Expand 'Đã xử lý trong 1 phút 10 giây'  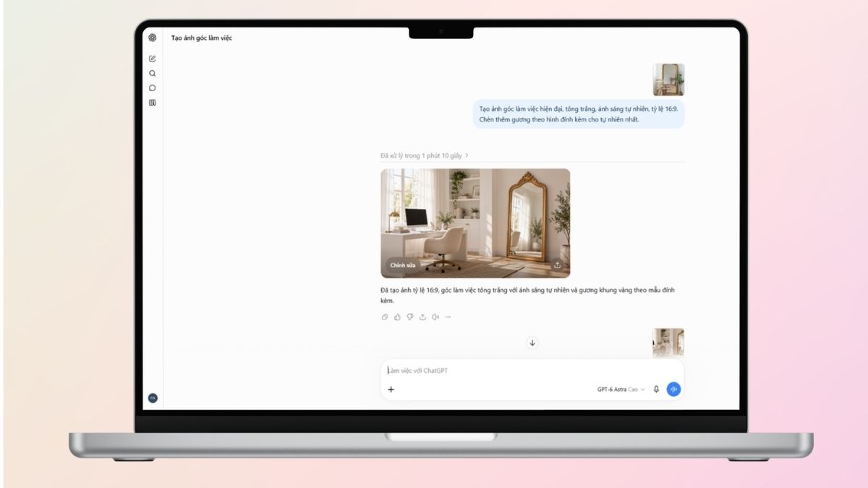(x=425, y=155)
